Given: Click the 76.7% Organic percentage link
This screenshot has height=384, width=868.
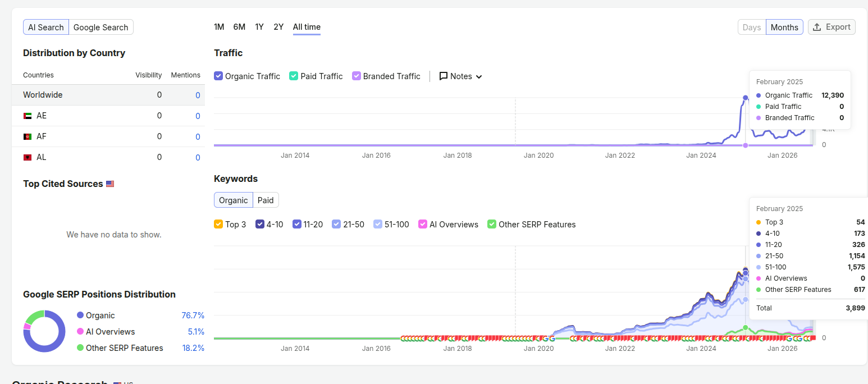Looking at the screenshot, I should pyautogui.click(x=193, y=316).
